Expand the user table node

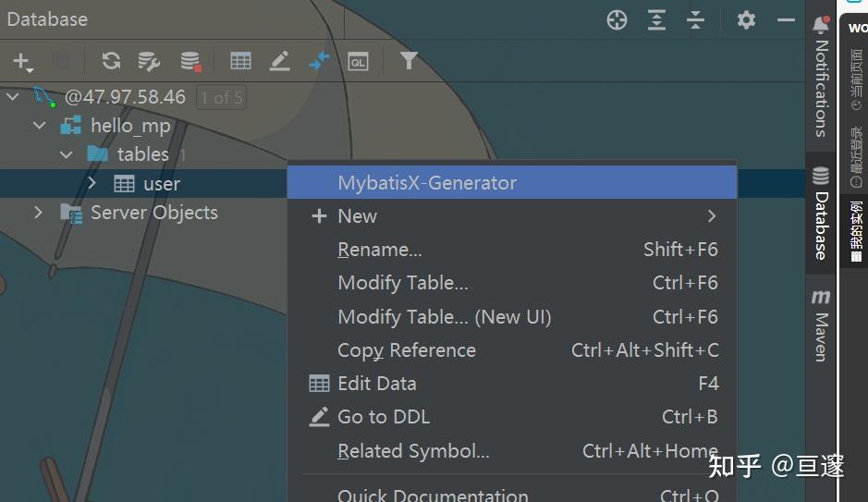pyautogui.click(x=92, y=183)
